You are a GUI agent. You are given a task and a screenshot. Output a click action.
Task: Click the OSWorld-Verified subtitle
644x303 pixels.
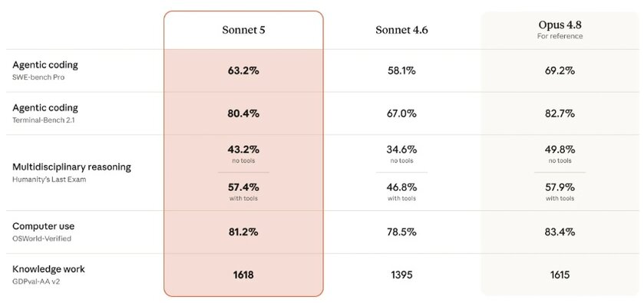pos(41,239)
